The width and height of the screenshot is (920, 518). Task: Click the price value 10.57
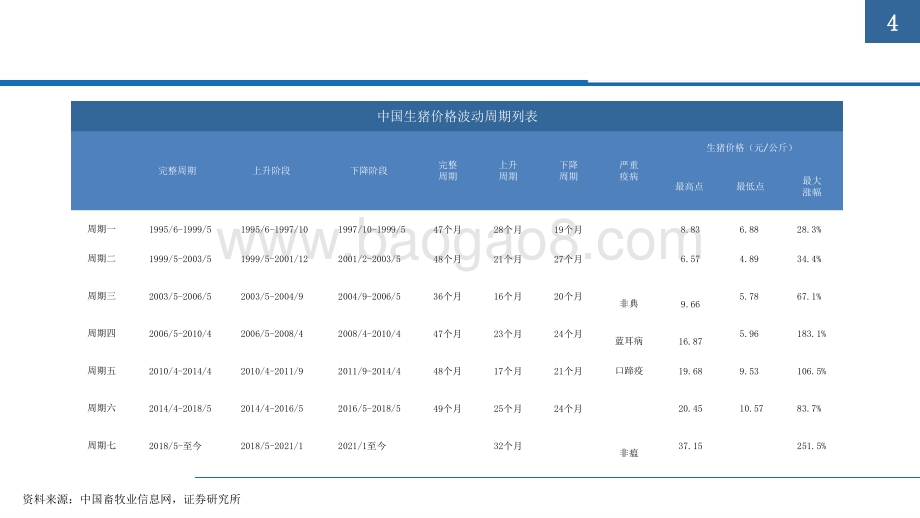[x=751, y=408]
